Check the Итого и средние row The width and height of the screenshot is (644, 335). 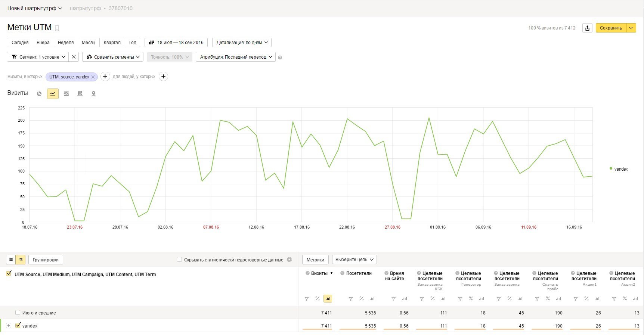point(18,313)
